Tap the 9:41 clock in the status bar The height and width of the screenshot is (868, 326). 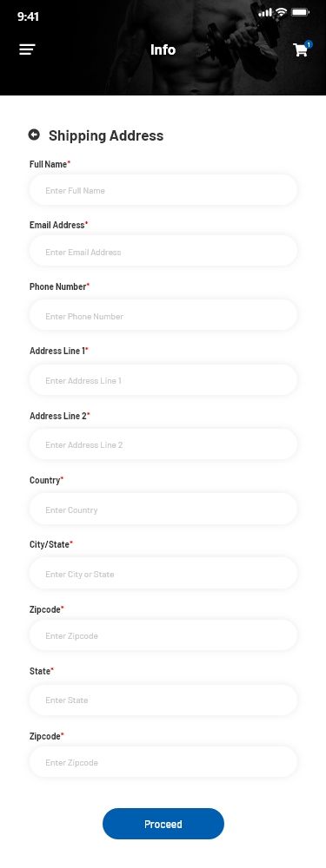pyautogui.click(x=28, y=16)
